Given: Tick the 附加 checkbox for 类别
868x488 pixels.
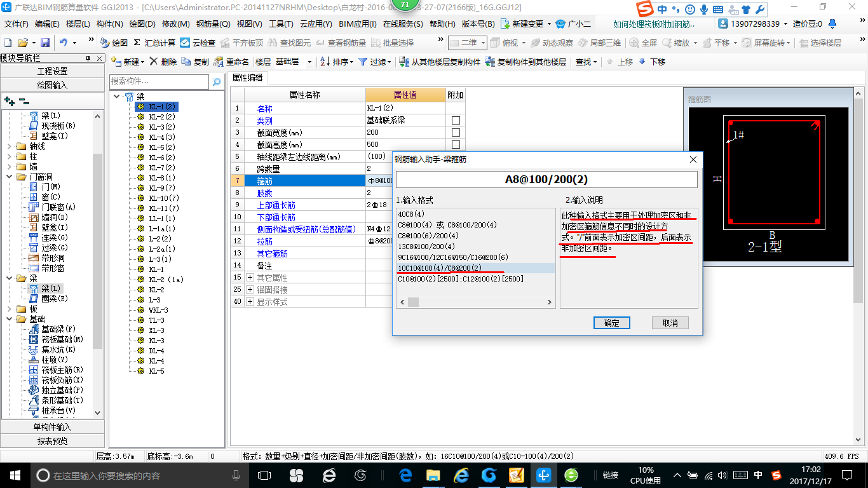Looking at the screenshot, I should pos(456,121).
